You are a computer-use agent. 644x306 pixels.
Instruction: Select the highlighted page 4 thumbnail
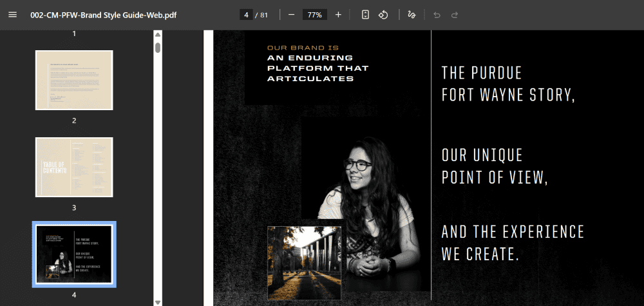[74, 254]
